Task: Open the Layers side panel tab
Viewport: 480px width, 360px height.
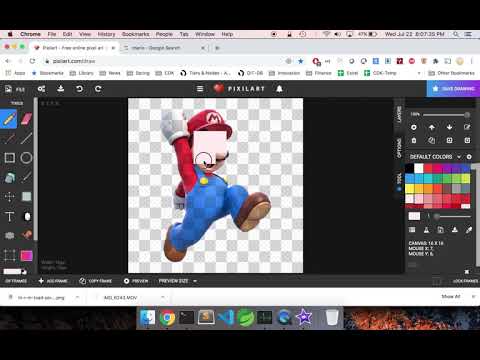Action: click(399, 114)
